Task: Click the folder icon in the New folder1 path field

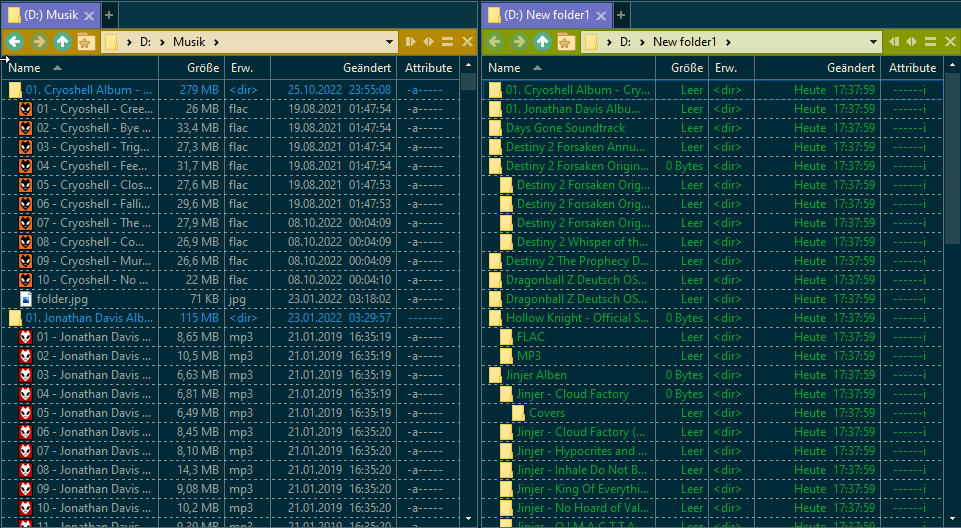Action: coord(591,42)
